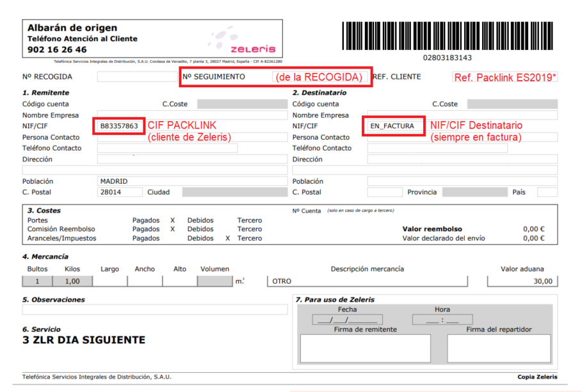Select the '4. Mercancía' section heading
Screen dimensions: 582x392
[45, 256]
